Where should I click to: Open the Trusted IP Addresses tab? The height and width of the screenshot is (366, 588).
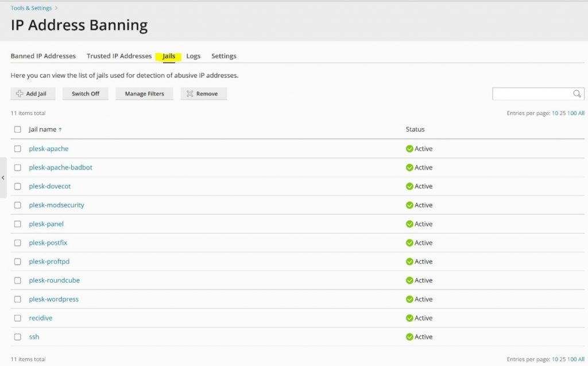pyautogui.click(x=119, y=56)
